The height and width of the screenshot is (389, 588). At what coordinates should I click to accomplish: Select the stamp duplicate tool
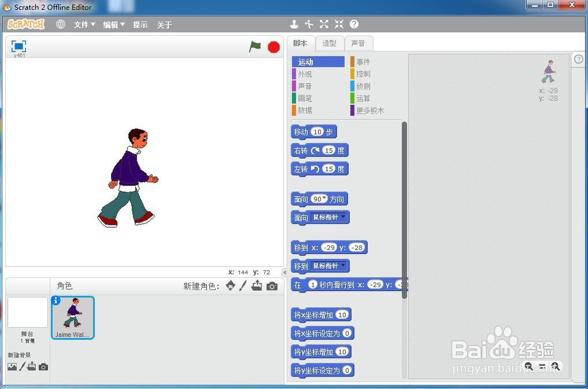coord(294,24)
